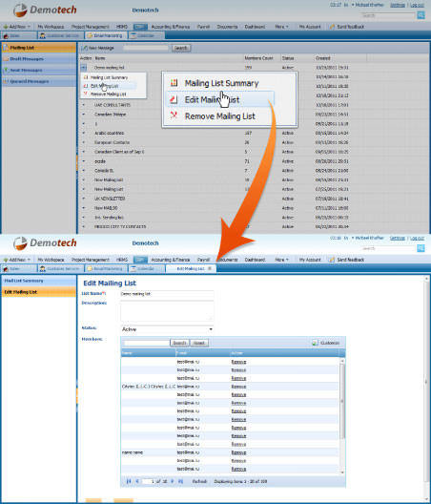
Task: Click the Send Feedback icon in the Edit Mailing List screen
Action: (x=332, y=260)
